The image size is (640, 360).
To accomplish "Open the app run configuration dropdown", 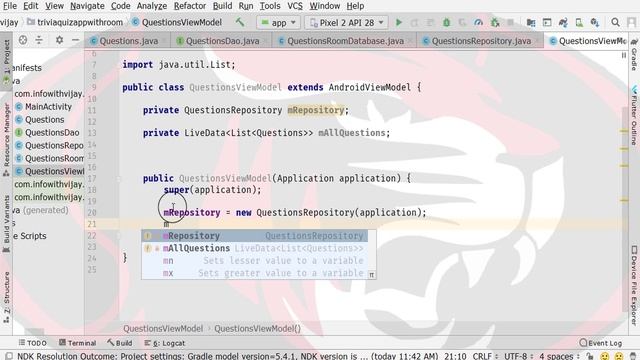I will click(x=279, y=23).
